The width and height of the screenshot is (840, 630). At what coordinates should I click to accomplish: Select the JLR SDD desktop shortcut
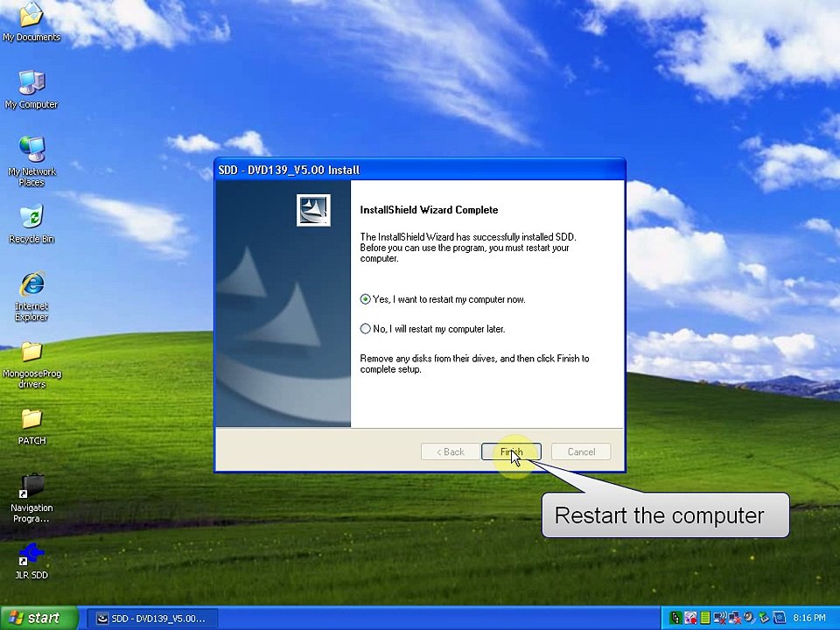pyautogui.click(x=31, y=561)
